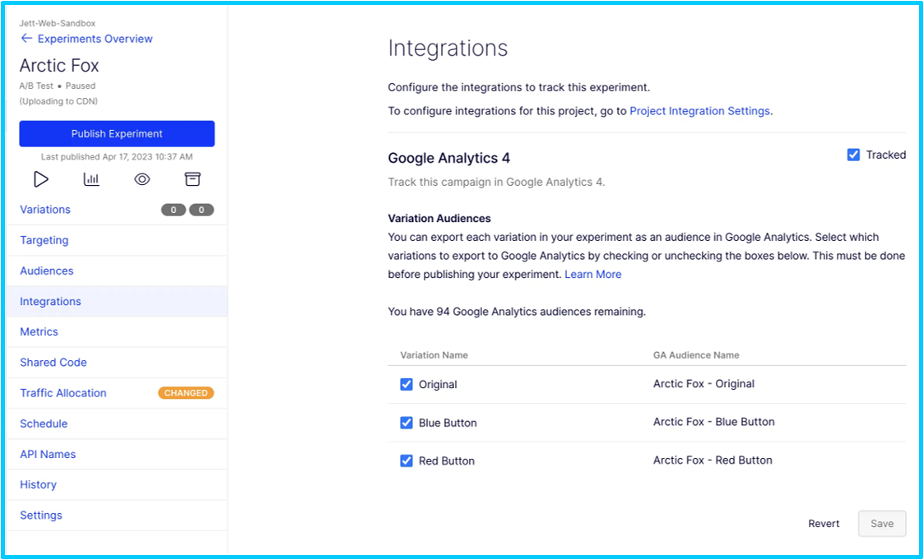Click the first Variations count badge
Viewport: 924px width, 560px height.
pos(174,210)
